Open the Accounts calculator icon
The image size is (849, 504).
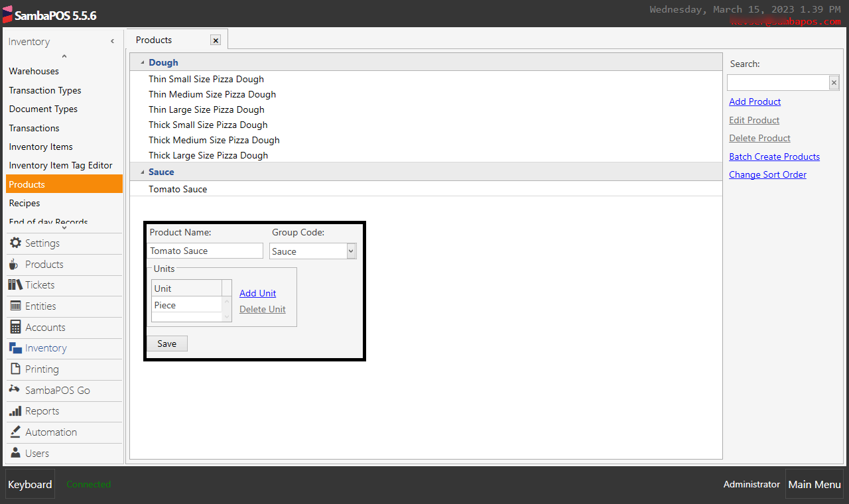coord(15,327)
